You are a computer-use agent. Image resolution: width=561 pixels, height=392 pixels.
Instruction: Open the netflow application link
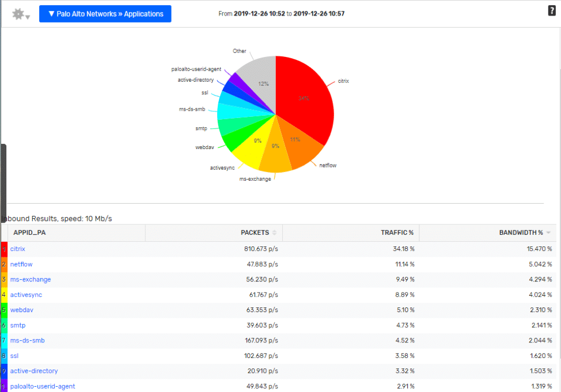click(x=21, y=264)
